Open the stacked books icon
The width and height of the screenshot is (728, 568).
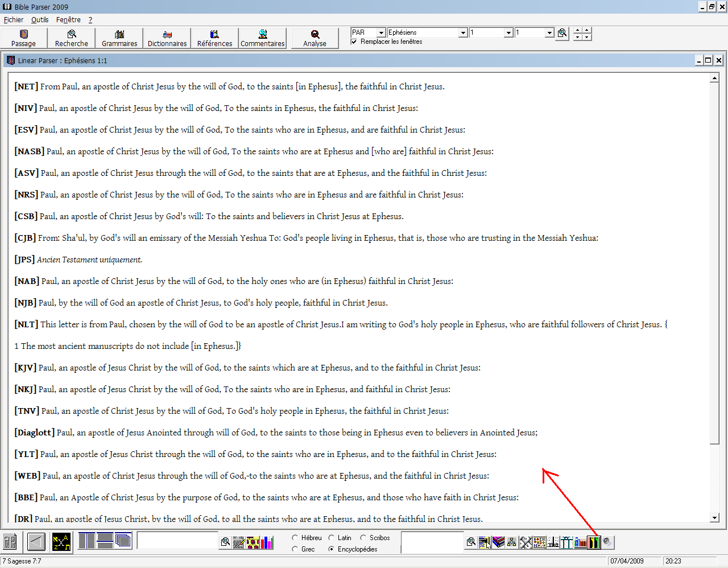(x=498, y=542)
